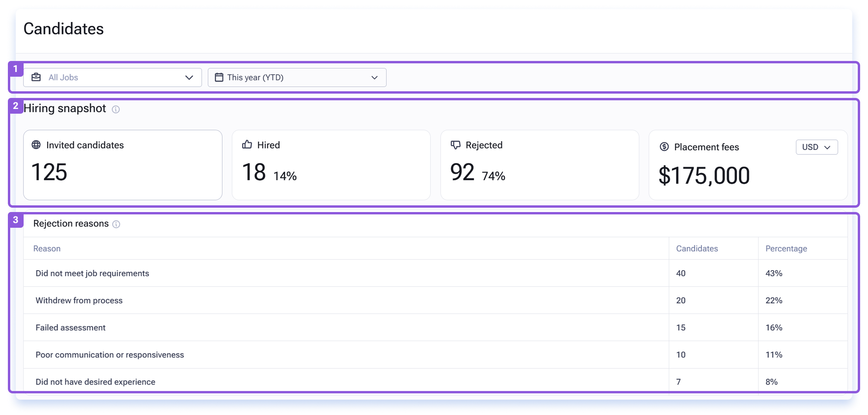Click the globe icon on Invited candidates

pyautogui.click(x=36, y=145)
